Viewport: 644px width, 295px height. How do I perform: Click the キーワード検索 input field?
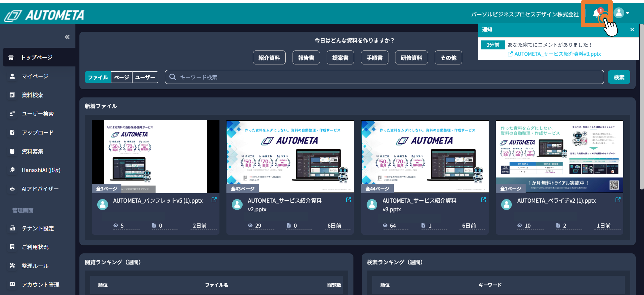[x=384, y=77]
